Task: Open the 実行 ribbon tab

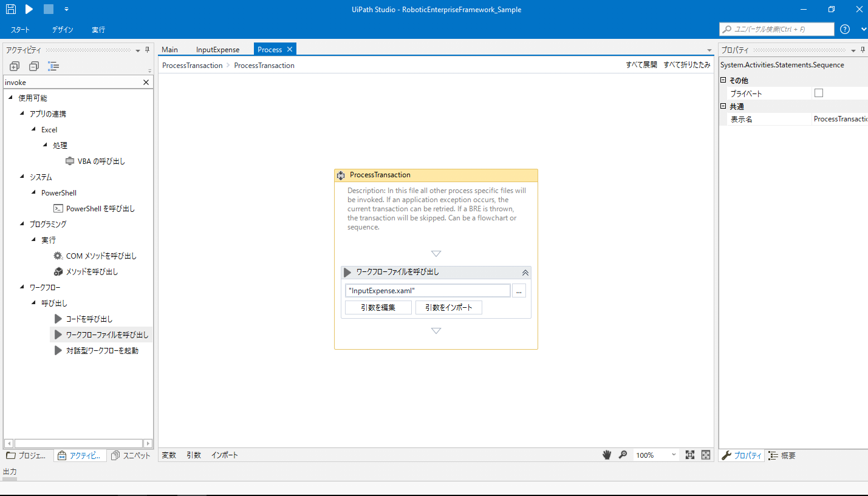Action: (98, 30)
